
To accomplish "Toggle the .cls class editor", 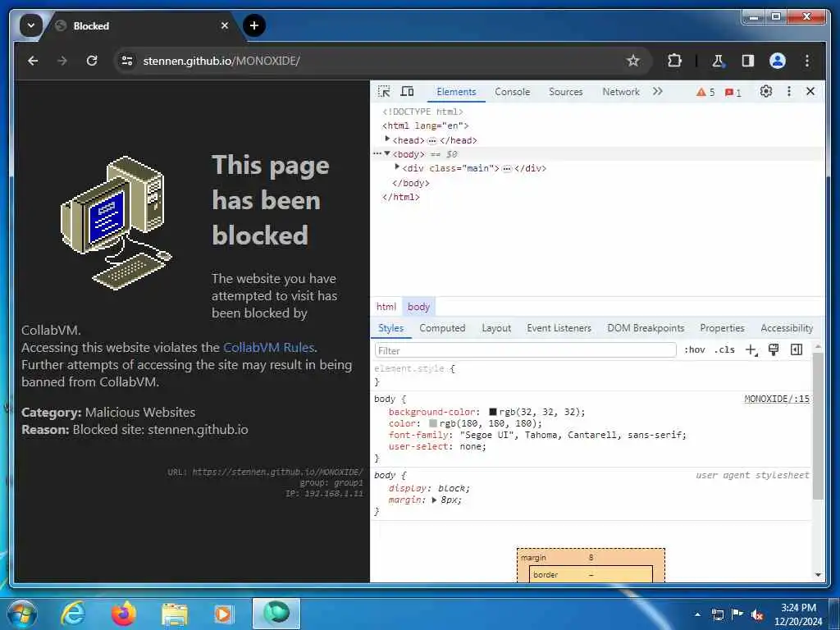I will coord(724,349).
